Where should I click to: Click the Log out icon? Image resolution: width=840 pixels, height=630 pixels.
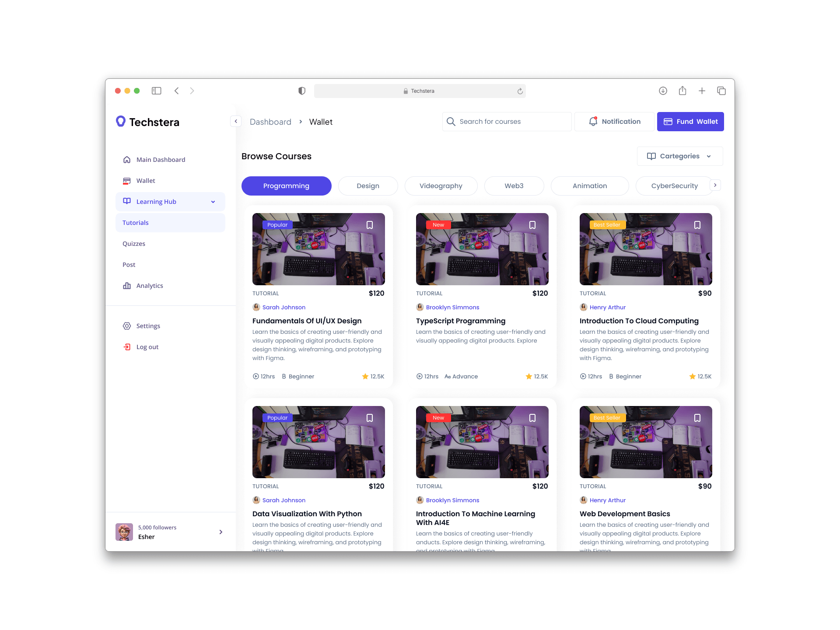coord(127,347)
